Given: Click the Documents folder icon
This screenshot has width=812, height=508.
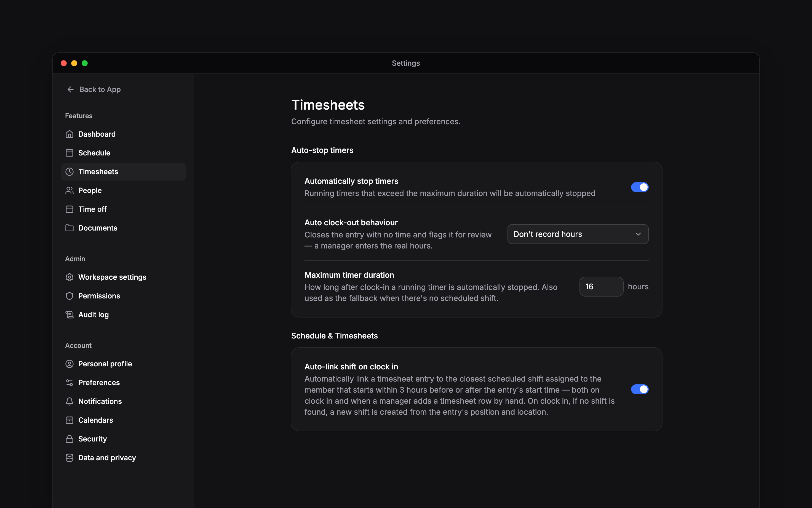Looking at the screenshot, I should [70, 228].
